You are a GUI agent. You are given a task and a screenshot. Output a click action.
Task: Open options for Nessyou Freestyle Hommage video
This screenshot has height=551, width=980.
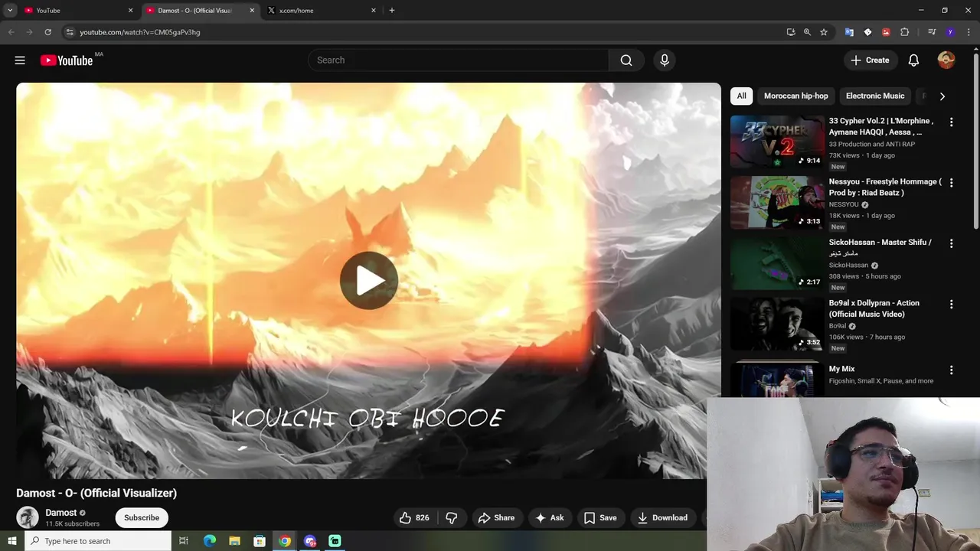coord(952,183)
